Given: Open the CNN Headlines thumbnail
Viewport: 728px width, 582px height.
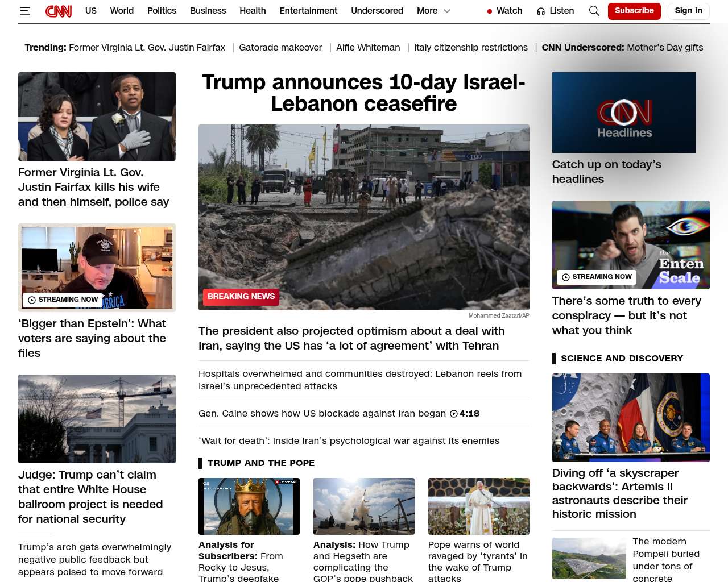Looking at the screenshot, I should coord(624,113).
